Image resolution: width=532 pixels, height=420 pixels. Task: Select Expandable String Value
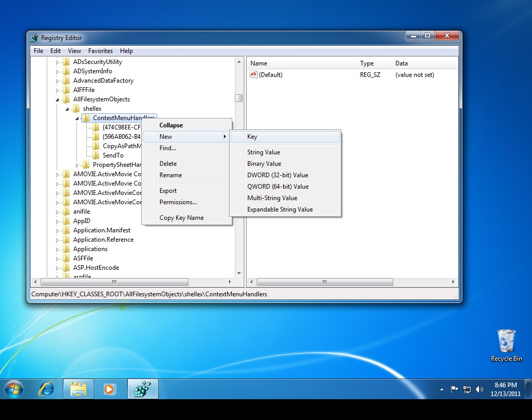pos(285,209)
